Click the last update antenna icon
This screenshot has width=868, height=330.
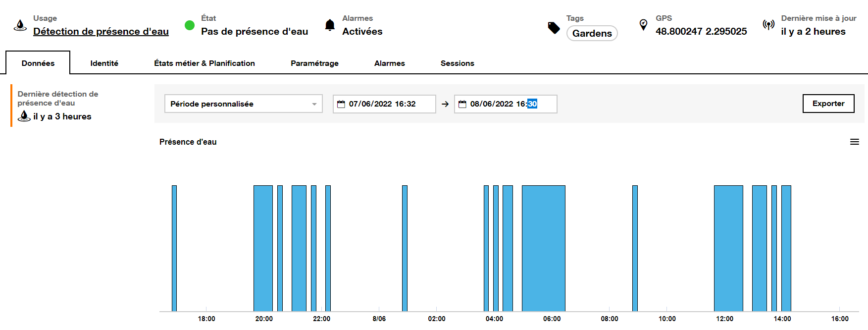768,25
